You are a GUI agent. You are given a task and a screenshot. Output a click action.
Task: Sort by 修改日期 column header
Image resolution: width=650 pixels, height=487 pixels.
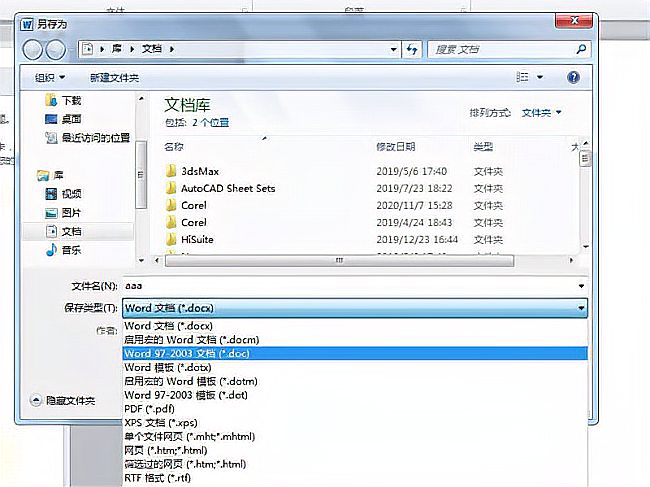click(395, 147)
